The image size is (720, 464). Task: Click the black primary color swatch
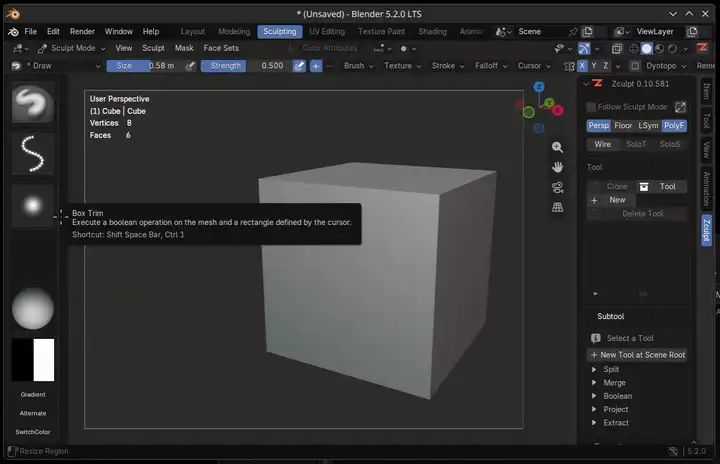click(x=22, y=360)
